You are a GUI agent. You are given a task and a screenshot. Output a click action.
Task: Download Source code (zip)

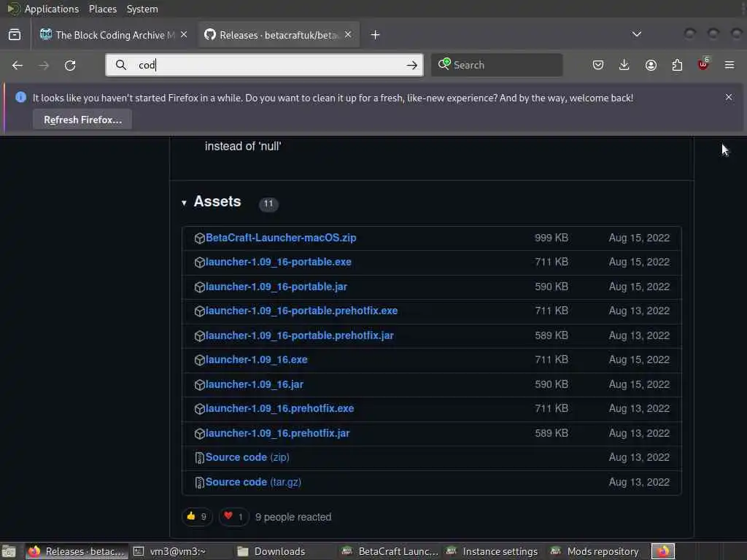pyautogui.click(x=247, y=458)
